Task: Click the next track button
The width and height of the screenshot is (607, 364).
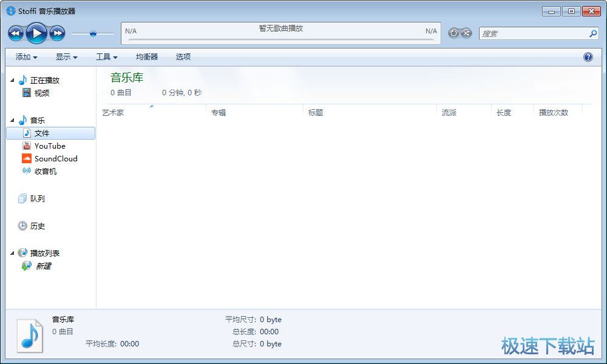Action: point(57,33)
